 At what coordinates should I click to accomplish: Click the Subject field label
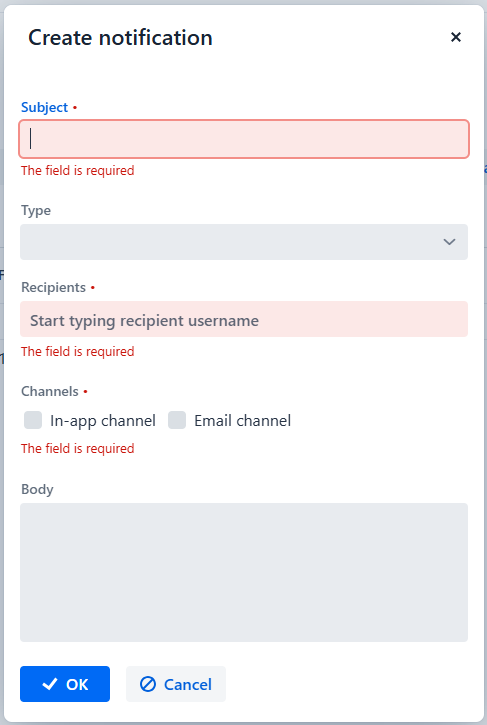44,107
